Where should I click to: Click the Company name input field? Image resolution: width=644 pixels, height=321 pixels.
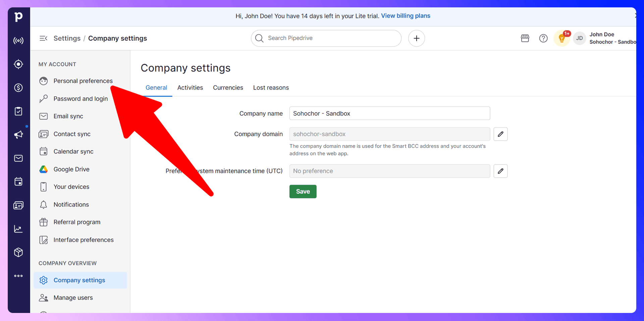[390, 113]
